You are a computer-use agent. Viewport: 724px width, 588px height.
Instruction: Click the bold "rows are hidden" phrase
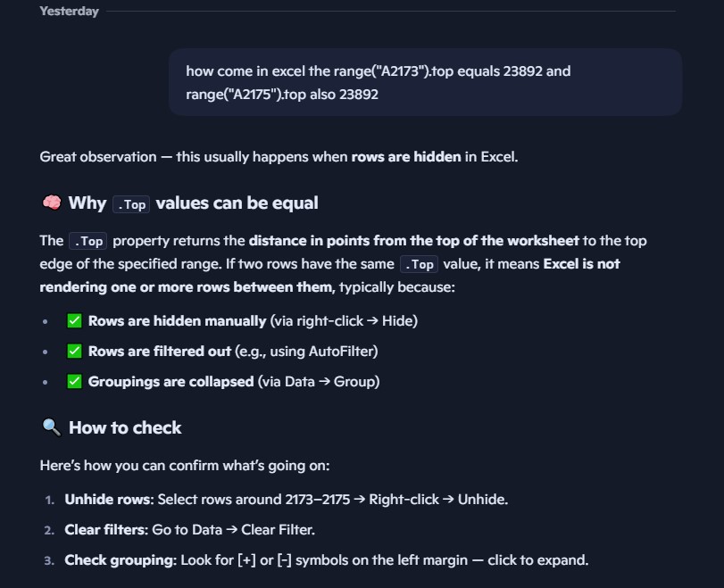[x=406, y=157]
